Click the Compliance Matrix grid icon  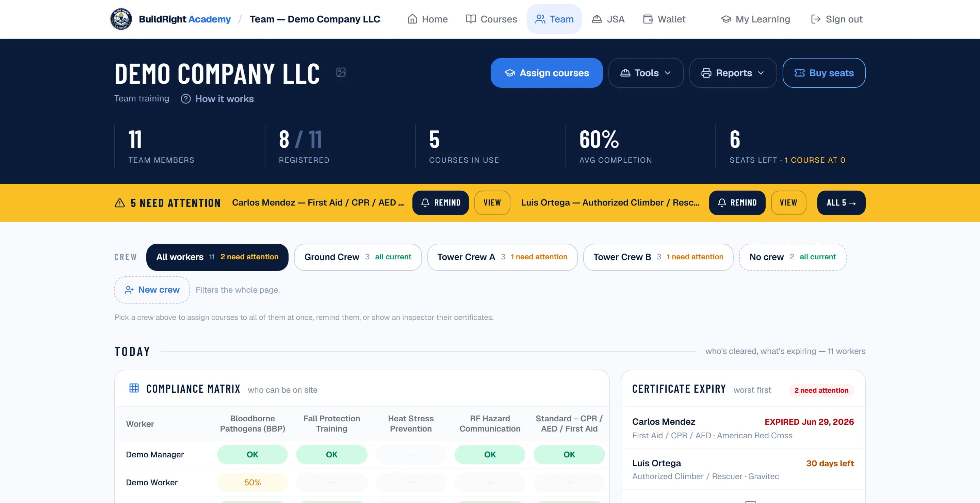pos(134,388)
